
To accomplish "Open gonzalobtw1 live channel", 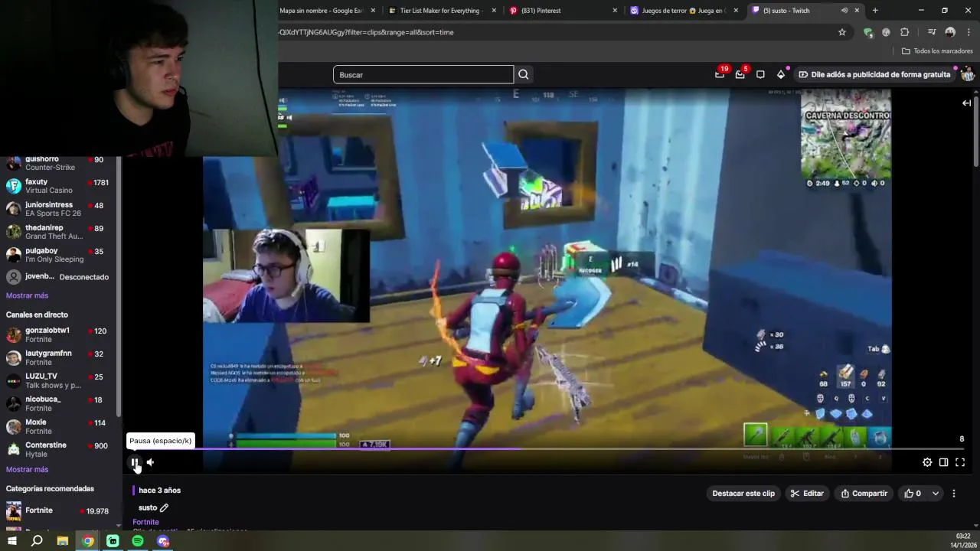I will click(57, 334).
